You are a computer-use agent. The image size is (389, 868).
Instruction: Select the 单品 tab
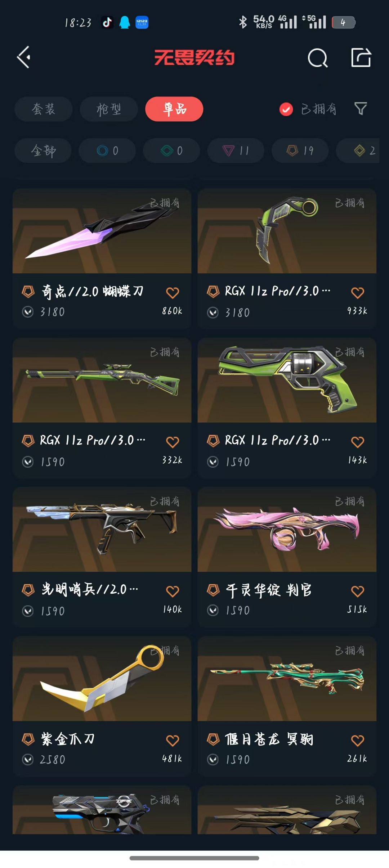[174, 109]
